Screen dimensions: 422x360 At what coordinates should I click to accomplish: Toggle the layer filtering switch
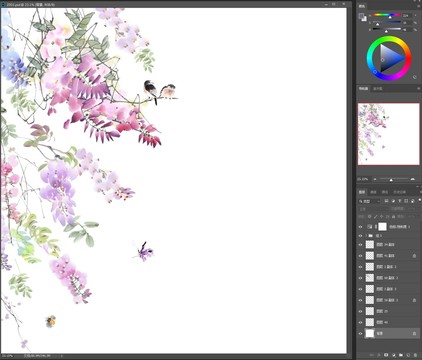point(419,200)
